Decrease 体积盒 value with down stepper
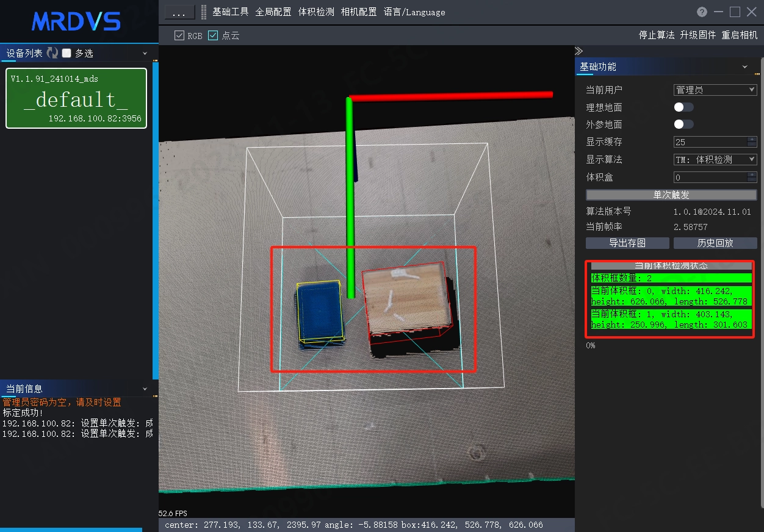The image size is (764, 532). tap(752, 180)
